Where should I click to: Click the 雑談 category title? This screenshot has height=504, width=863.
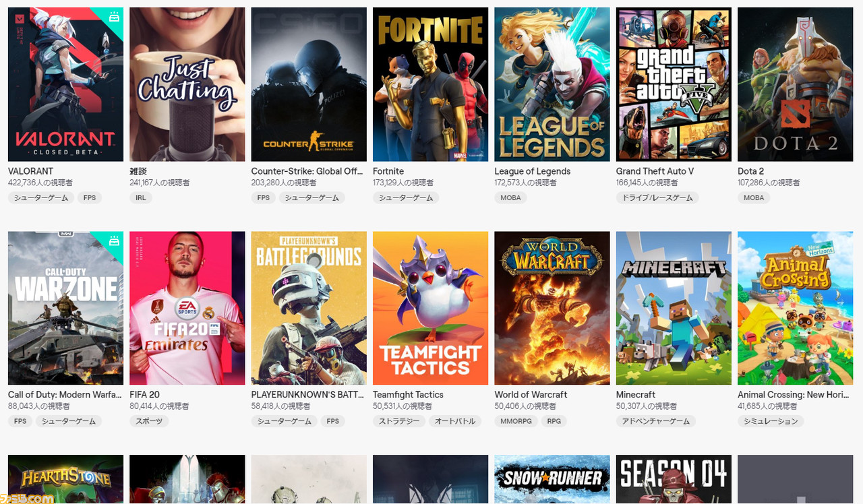139,171
